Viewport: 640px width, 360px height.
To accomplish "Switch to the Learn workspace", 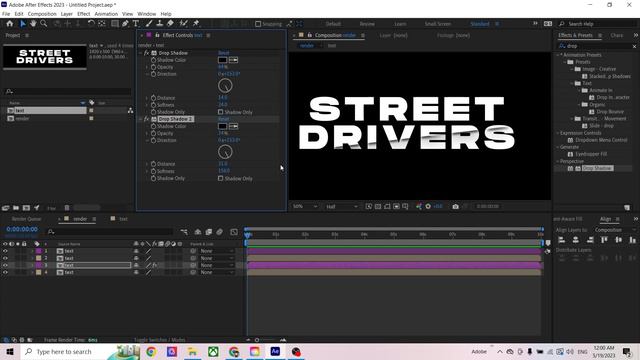I will (400, 24).
